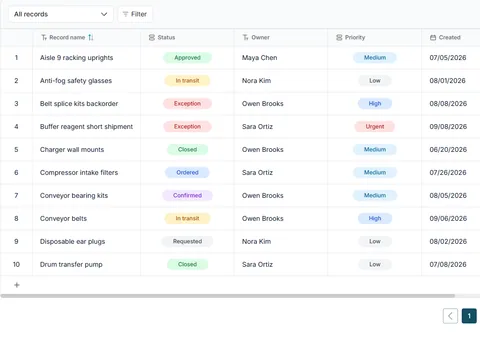
Task: Open record Drum transfer pump
Action: click(71, 265)
